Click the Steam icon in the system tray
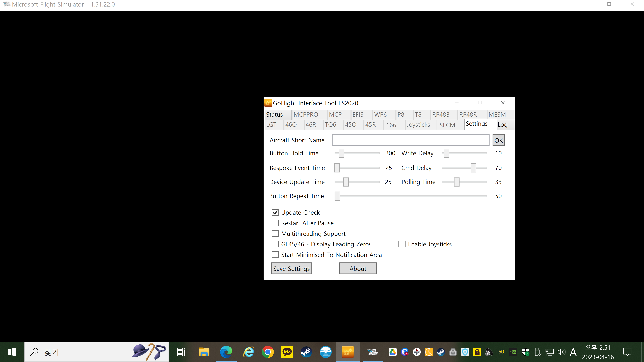644x362 pixels. (441, 352)
